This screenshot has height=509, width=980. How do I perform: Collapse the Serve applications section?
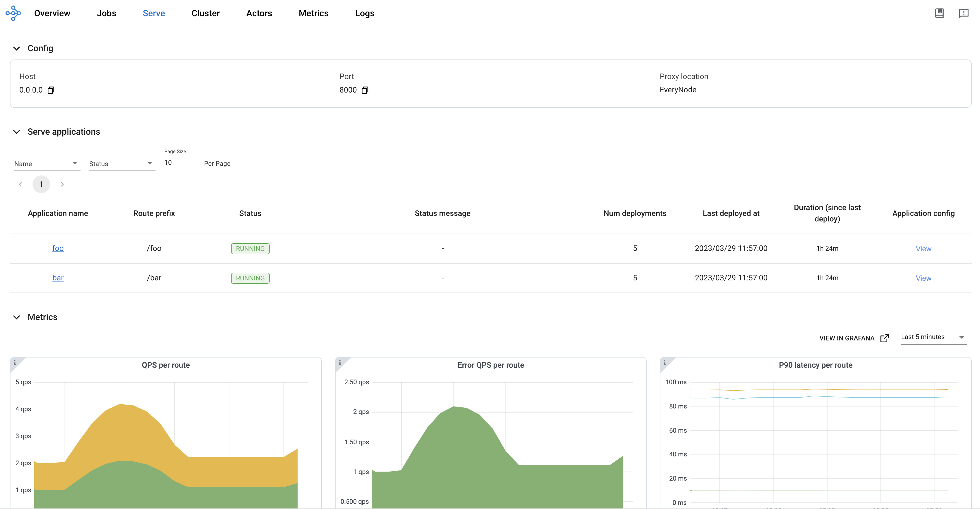point(16,132)
